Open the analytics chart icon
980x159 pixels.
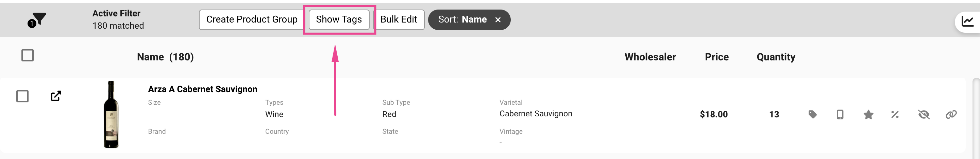(968, 21)
